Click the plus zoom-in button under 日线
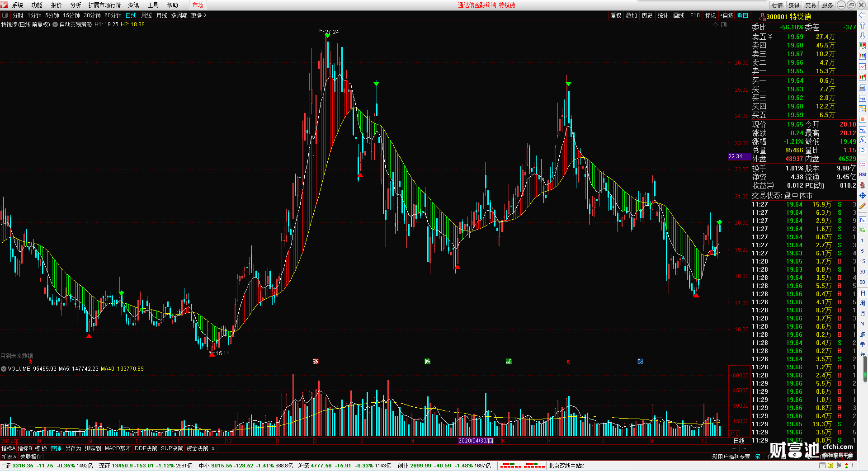Image resolution: width=868 pixels, height=471 pixels. 734,448
